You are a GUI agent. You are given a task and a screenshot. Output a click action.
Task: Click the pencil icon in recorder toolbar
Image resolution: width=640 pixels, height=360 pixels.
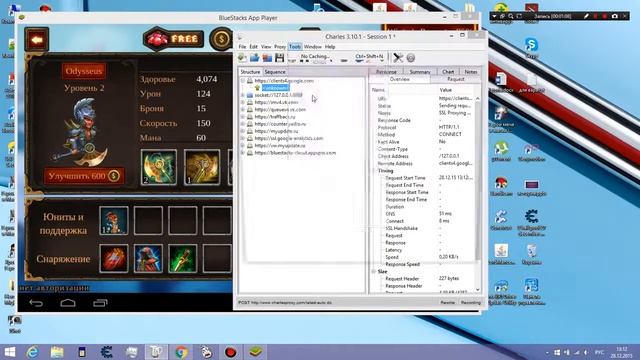(x=586, y=16)
